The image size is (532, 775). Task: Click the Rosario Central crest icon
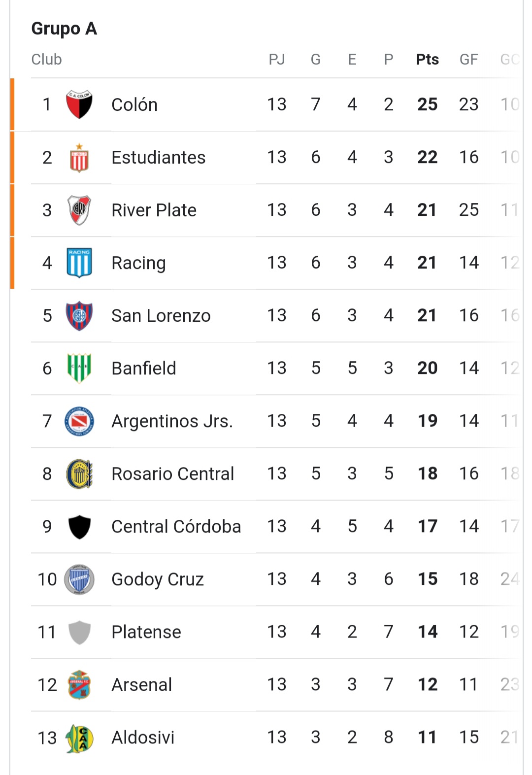79,474
